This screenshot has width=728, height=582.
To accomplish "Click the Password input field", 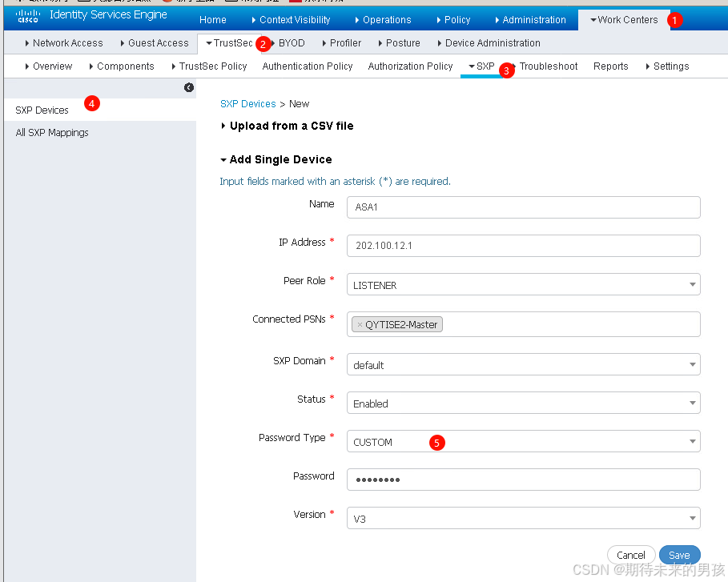I will click(x=523, y=480).
